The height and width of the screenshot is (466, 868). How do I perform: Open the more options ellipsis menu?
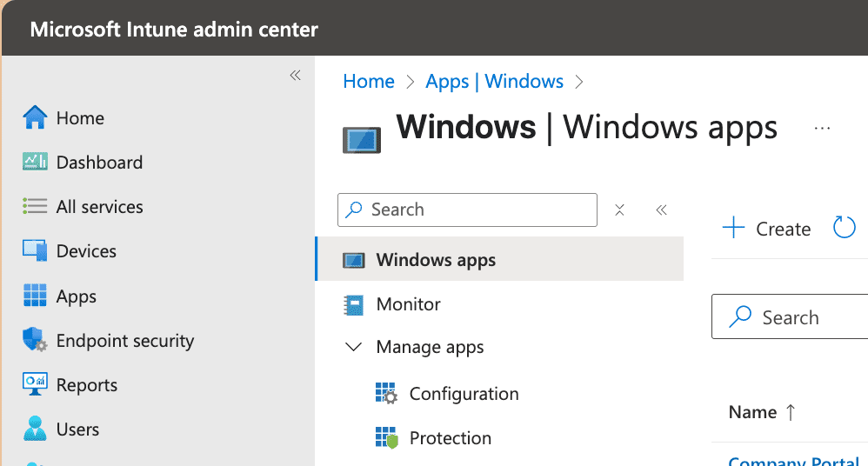(822, 129)
